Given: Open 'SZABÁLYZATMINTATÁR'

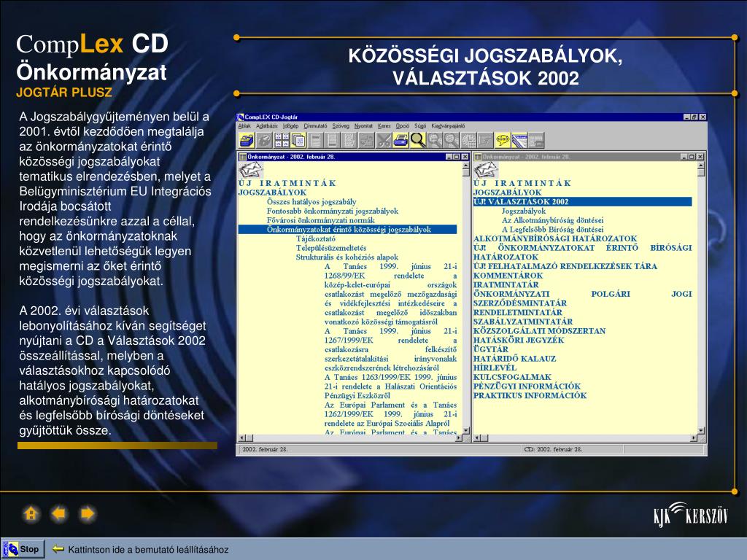Looking at the screenshot, I should pos(523,322).
